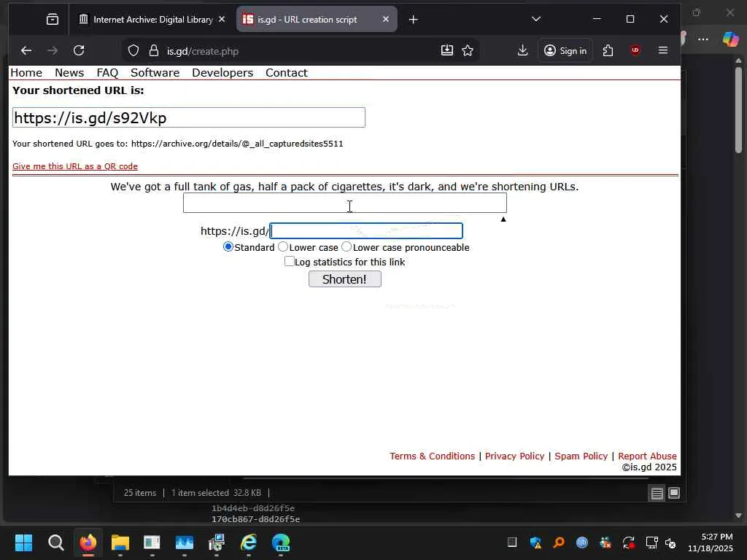Screen dimensions: 747x560
Task: Click the Sign in button
Action: 565,50
